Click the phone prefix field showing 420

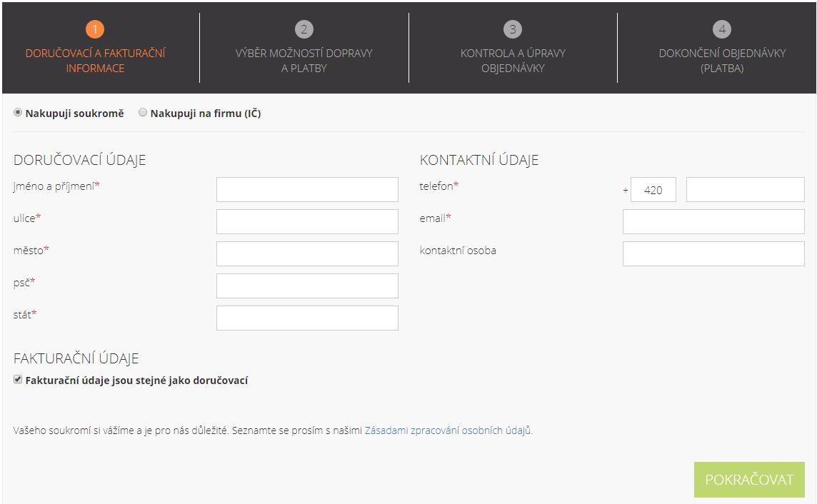(x=653, y=190)
